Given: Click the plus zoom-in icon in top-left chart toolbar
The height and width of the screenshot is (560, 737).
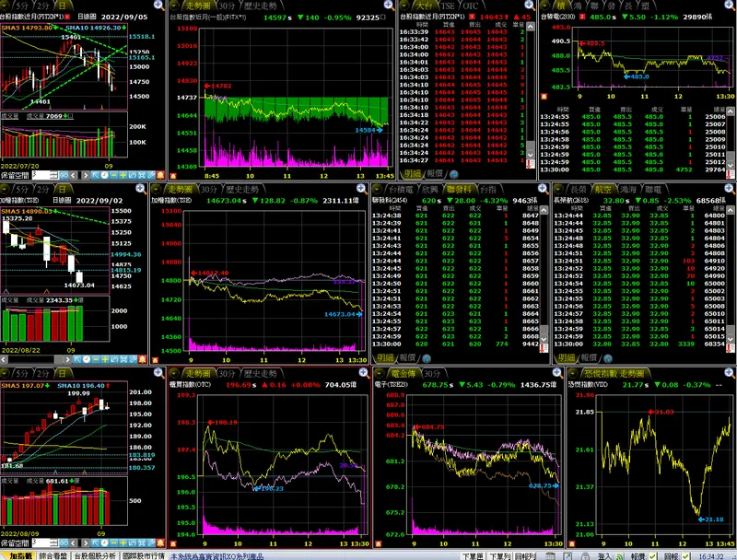Looking at the screenshot, I should [123, 175].
